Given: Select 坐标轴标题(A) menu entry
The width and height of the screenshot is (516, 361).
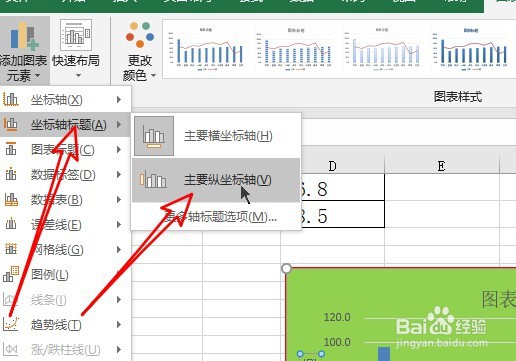Looking at the screenshot, I should pyautogui.click(x=65, y=125).
